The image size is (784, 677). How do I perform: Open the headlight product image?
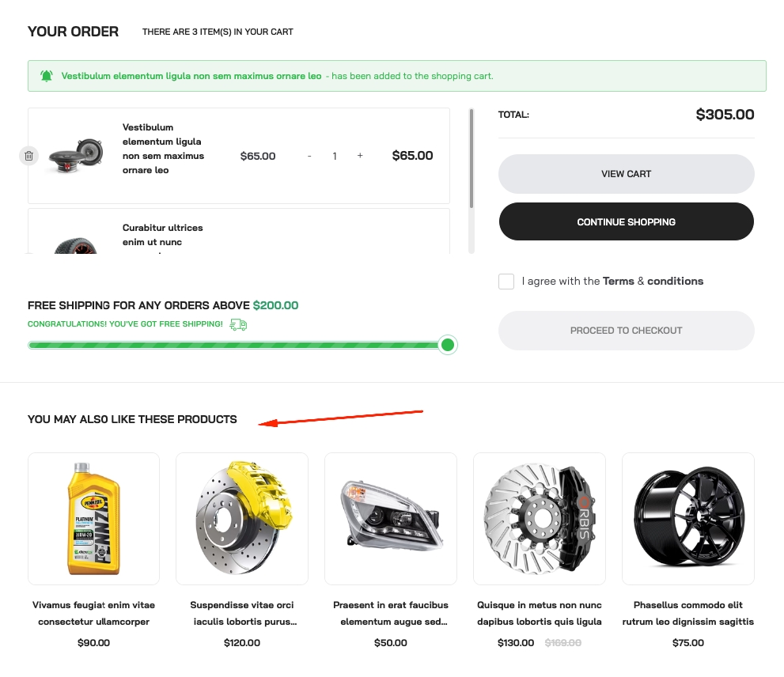390,519
